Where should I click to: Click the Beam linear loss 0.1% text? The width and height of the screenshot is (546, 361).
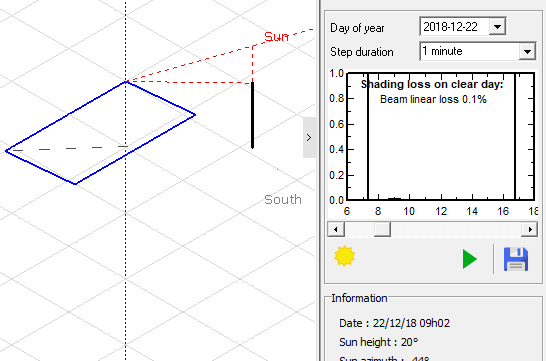433,100
